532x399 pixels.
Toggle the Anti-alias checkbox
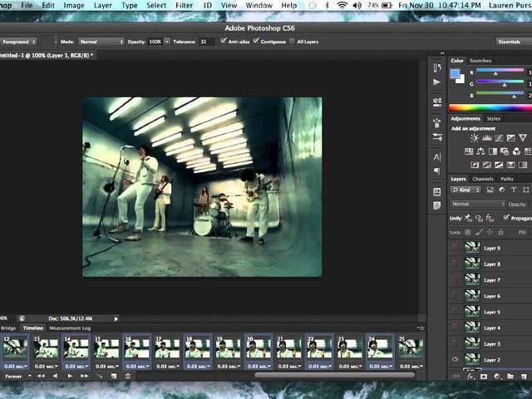(x=223, y=41)
